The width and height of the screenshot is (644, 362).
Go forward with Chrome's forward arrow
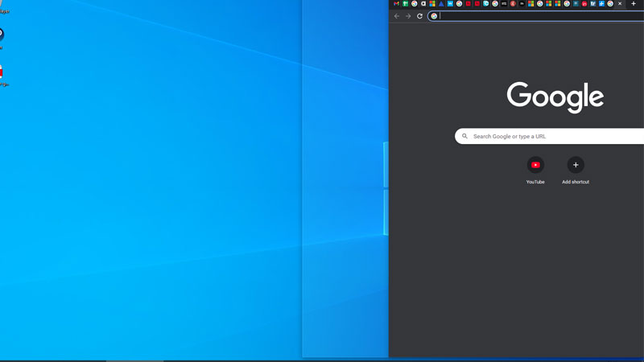(x=408, y=16)
